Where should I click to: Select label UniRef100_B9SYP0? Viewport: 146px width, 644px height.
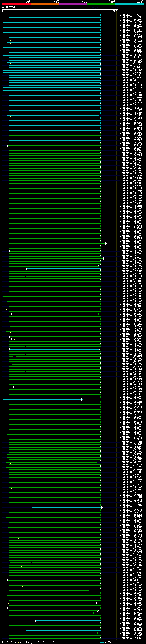(131, 67)
